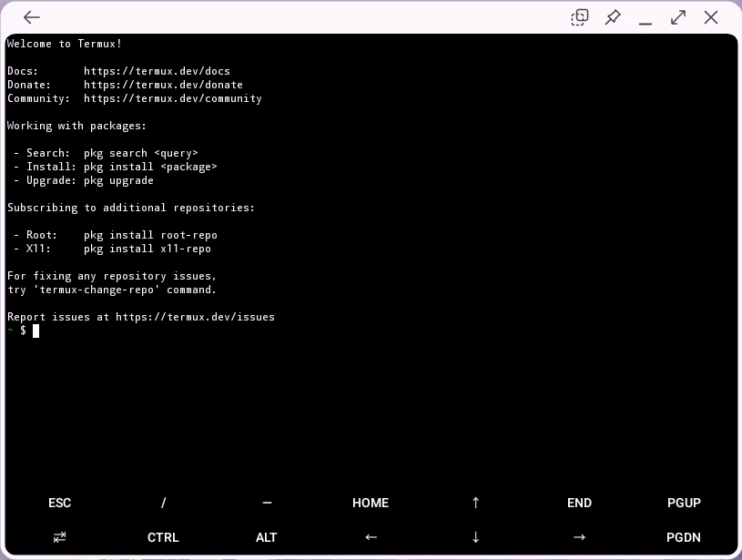
Task: Click 'pkg install root-repo' text
Action: click(x=150, y=235)
